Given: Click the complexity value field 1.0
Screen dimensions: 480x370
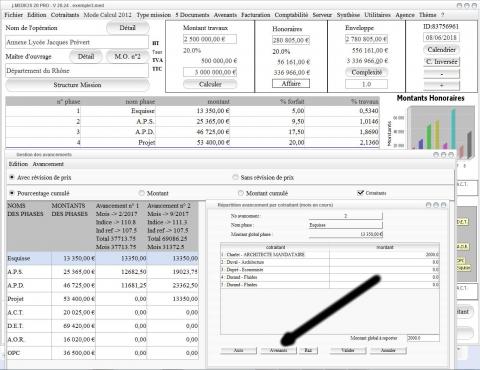Looking at the screenshot, I should coord(366,84).
